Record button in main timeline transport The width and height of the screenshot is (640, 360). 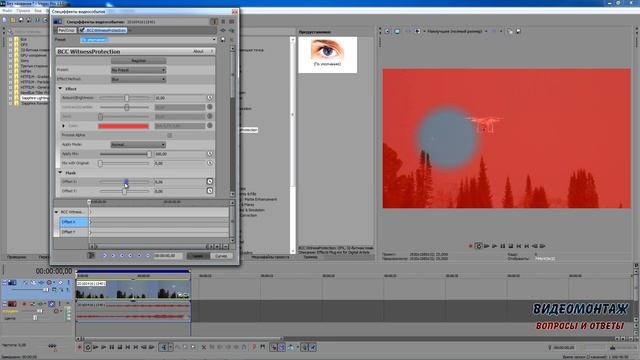80,347
